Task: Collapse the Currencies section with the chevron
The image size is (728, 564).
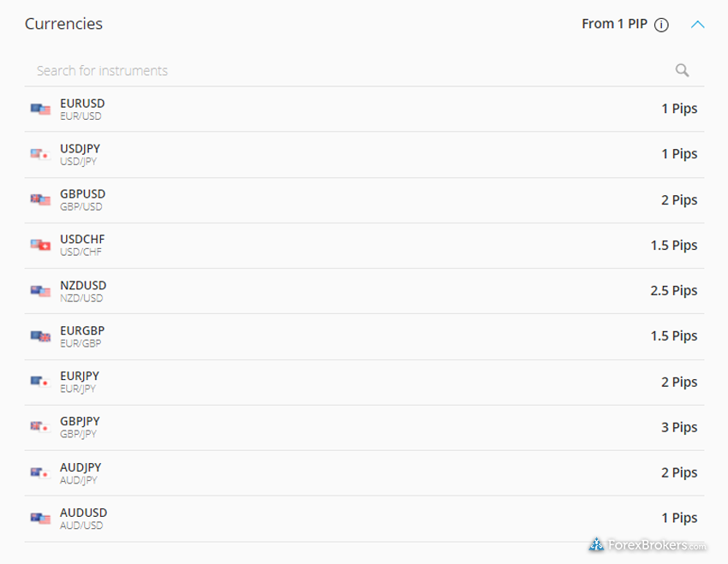Action: (x=697, y=25)
